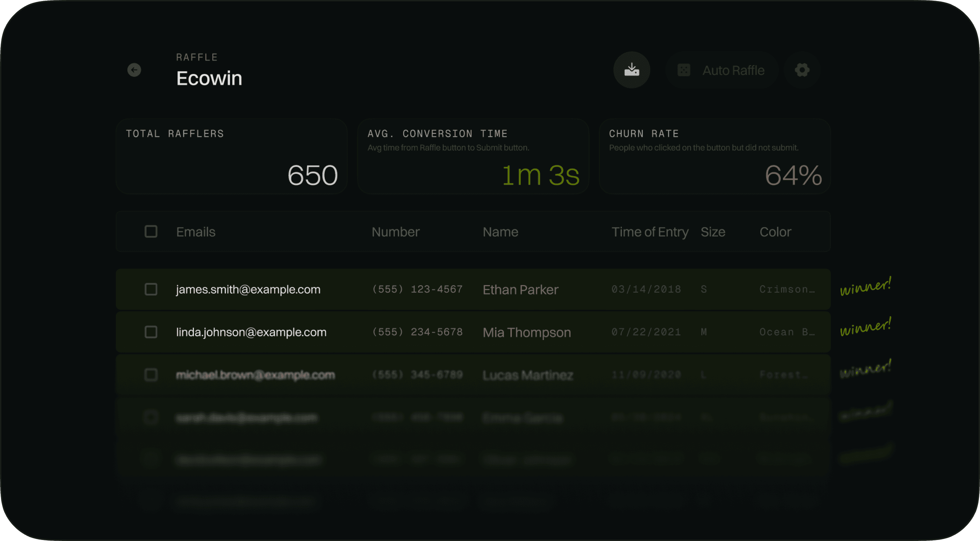Screen dimensions: 980x541
Task: Click the Emails column header
Action: click(x=196, y=232)
